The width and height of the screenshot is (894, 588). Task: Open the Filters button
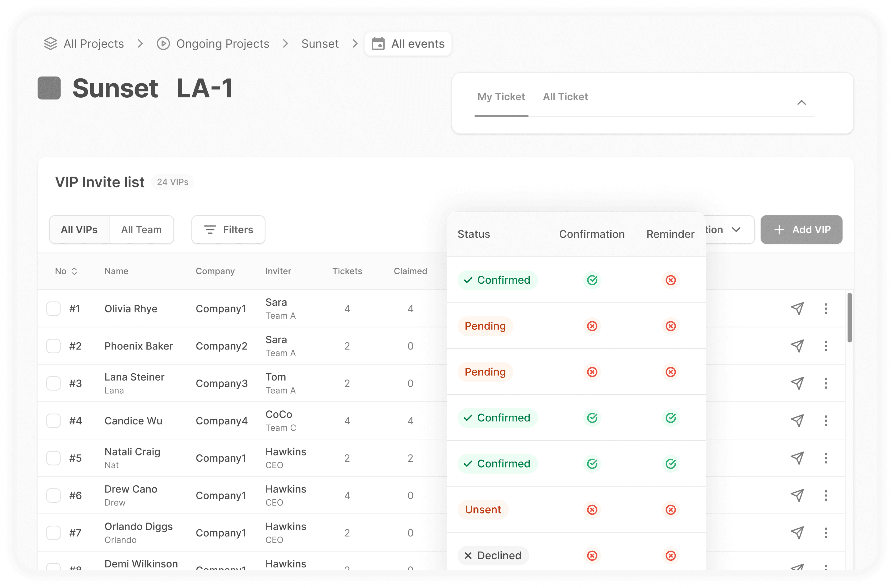(228, 230)
